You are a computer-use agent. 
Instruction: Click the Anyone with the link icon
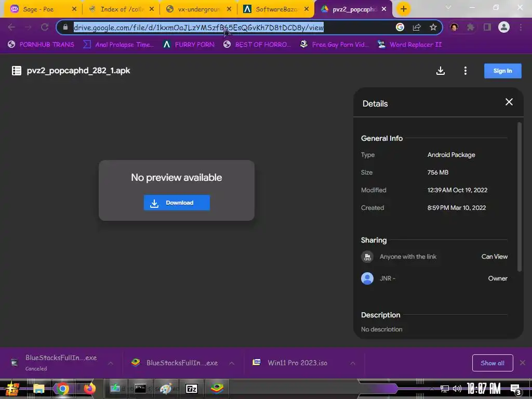coord(367,257)
